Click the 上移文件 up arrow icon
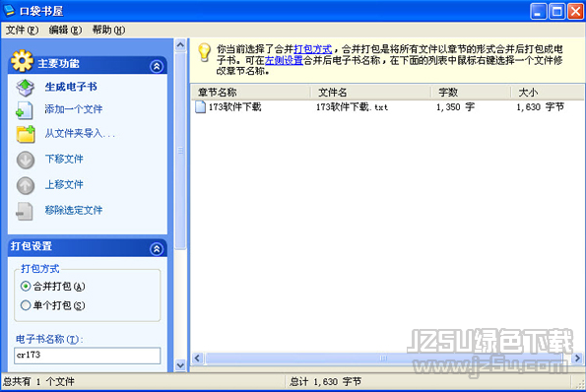 pyautogui.click(x=26, y=186)
